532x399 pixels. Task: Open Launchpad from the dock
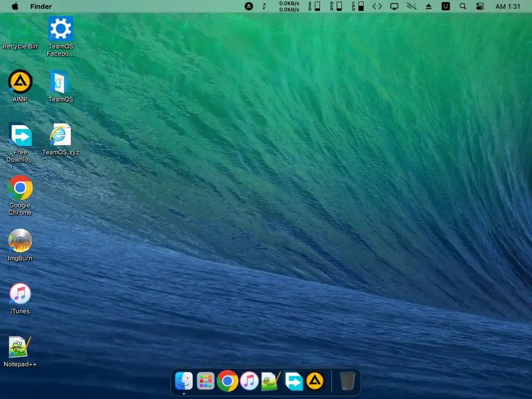pyautogui.click(x=206, y=381)
